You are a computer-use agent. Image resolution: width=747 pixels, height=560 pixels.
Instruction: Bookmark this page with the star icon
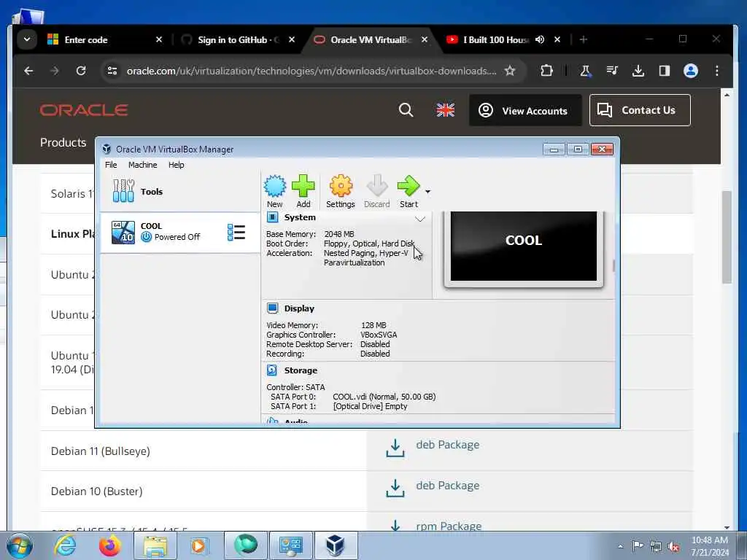510,71
